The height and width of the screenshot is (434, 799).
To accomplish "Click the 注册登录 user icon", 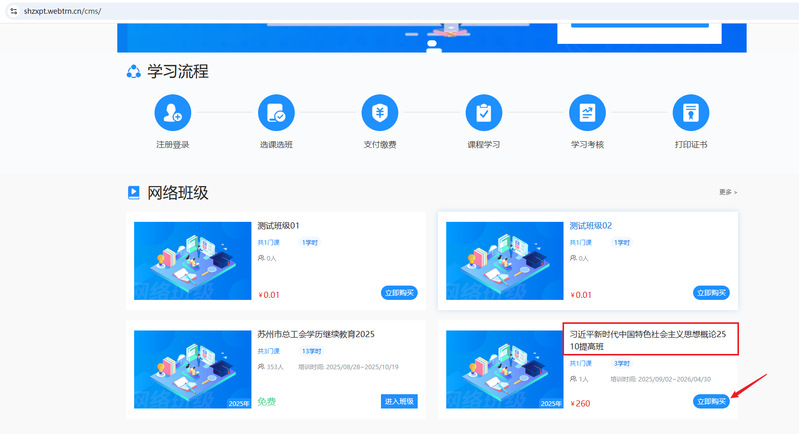I will pos(172,114).
